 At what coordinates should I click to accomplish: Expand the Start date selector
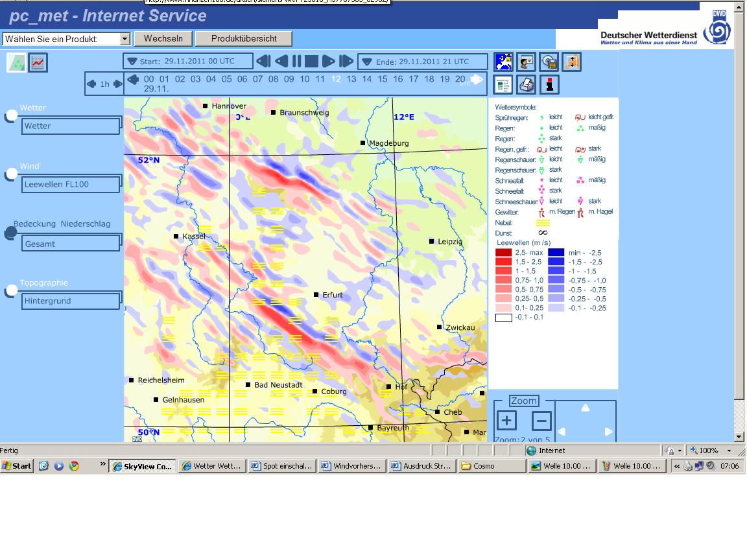pyautogui.click(x=132, y=62)
